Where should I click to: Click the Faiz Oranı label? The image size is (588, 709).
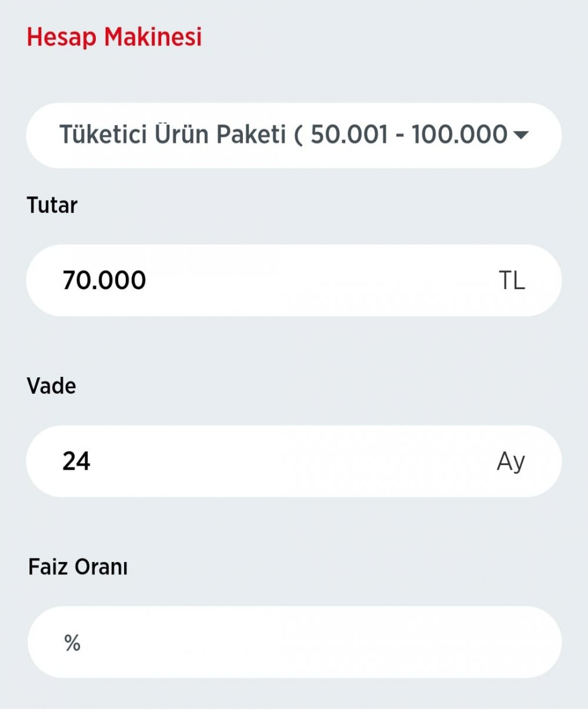coord(78,567)
